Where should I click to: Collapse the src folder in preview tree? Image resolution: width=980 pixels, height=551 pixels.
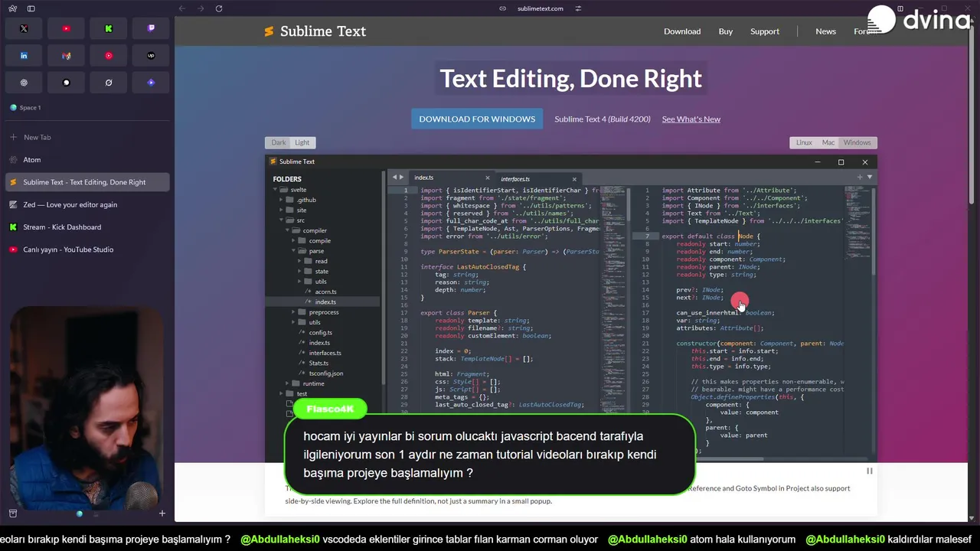(281, 220)
